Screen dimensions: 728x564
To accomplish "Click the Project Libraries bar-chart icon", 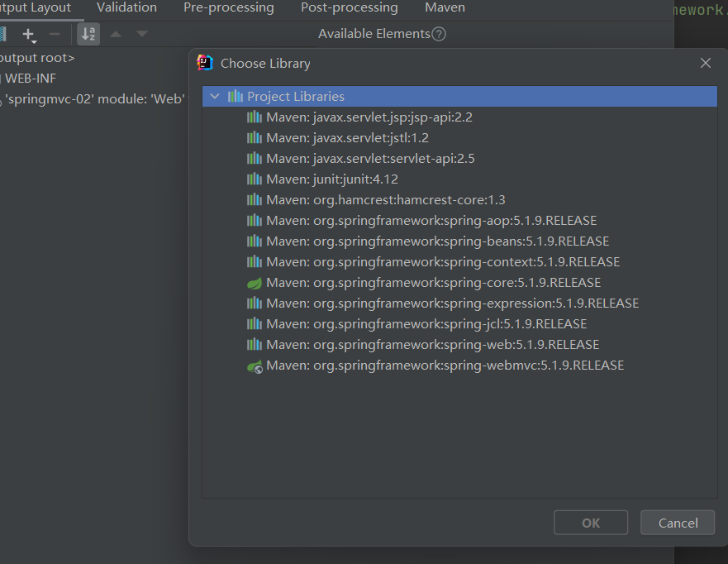I will [x=236, y=97].
